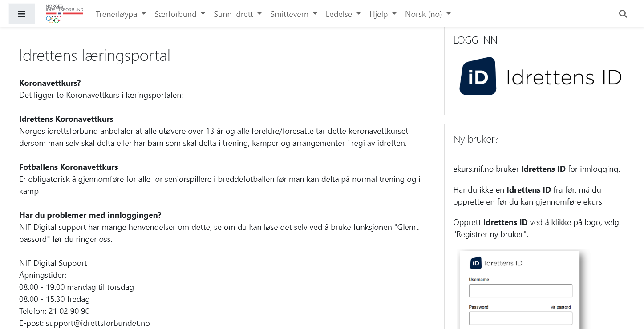
Task: Click the 'Åpningstider:' line
Action: pos(43,275)
